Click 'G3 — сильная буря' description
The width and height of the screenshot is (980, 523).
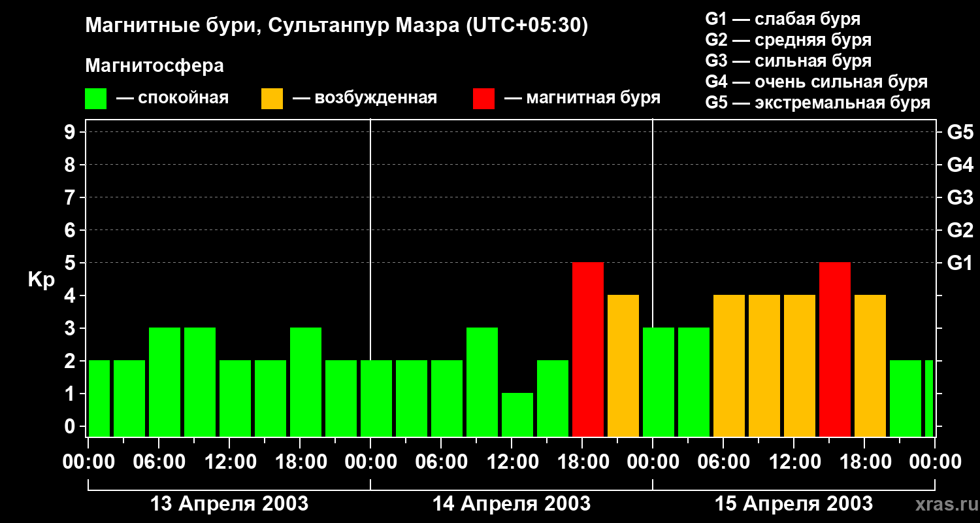point(789,61)
